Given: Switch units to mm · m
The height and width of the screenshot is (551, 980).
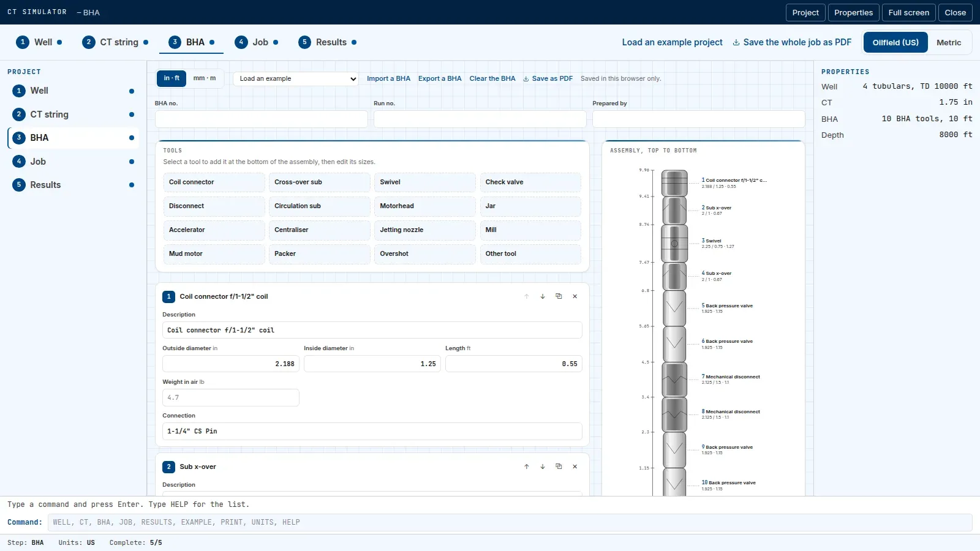Looking at the screenshot, I should [x=205, y=78].
